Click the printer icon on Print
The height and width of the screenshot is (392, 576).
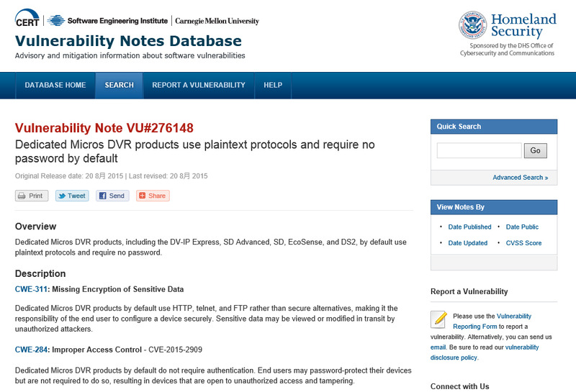(22, 196)
